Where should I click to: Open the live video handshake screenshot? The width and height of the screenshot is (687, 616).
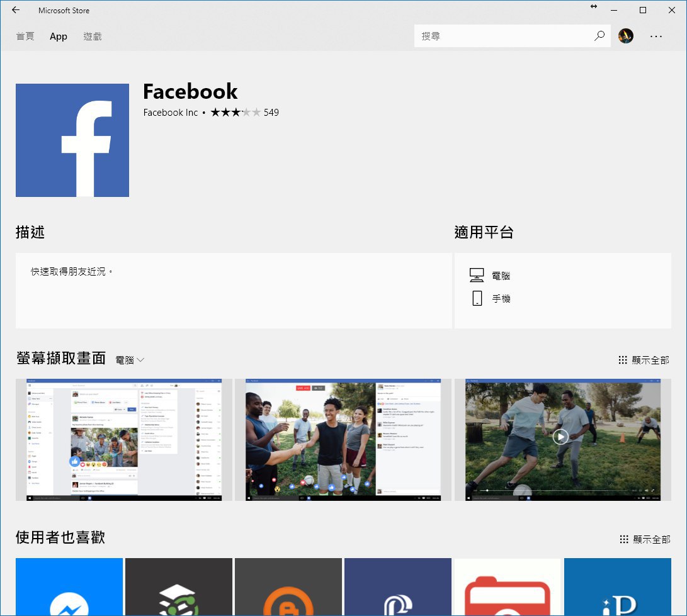[343, 440]
